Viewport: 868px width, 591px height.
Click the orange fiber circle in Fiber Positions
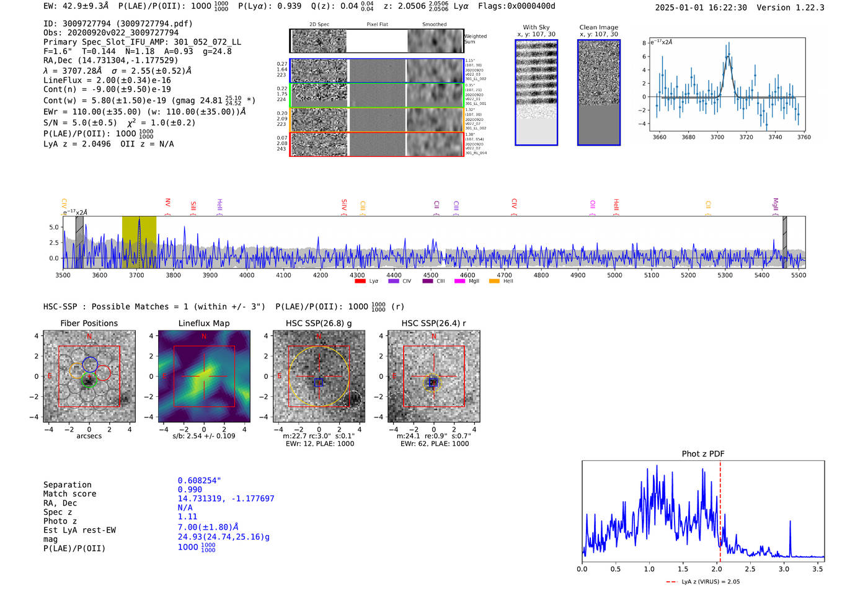click(76, 371)
